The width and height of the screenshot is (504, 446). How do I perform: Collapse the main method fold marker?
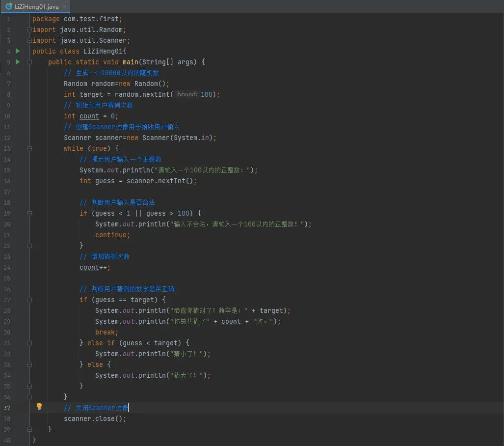[29, 62]
